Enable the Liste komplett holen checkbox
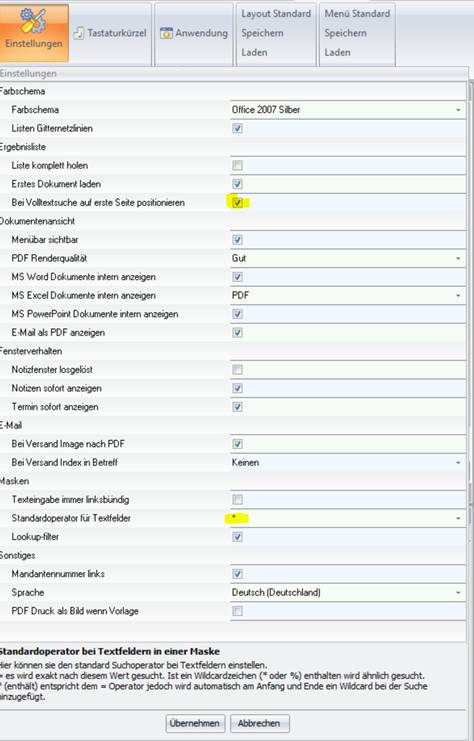Viewport: 474px width, 741px height. coord(237,165)
